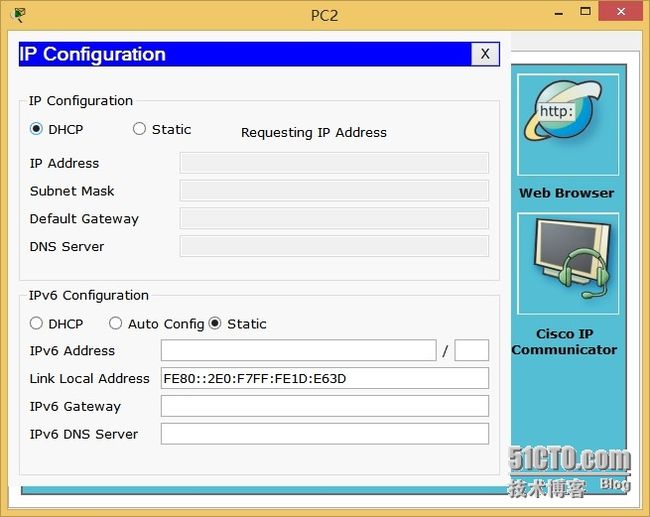Click the Web Browser label
Image resolution: width=650 pixels, height=517 pixels.
[x=567, y=193]
